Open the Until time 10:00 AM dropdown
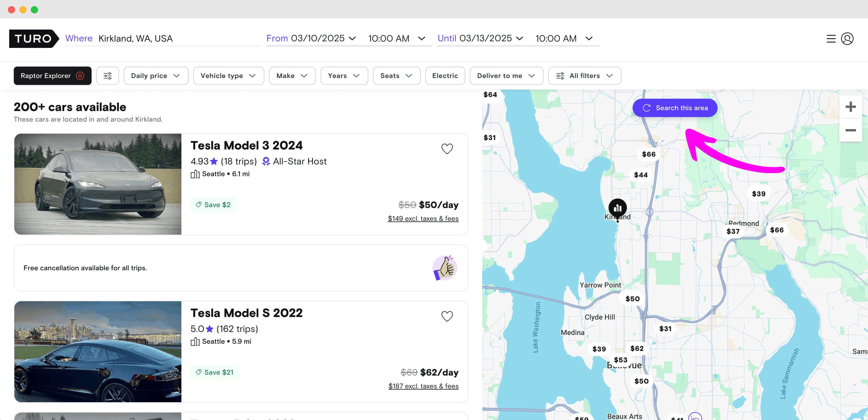Viewport: 868px width, 420px height. pos(564,38)
